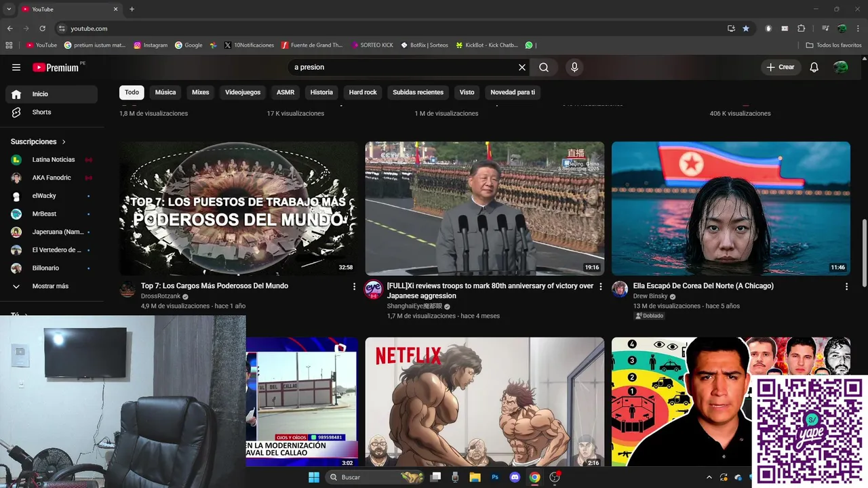Screen dimensions: 868x488
Task: Open the AKA Fanodric subscription
Action: point(52,178)
